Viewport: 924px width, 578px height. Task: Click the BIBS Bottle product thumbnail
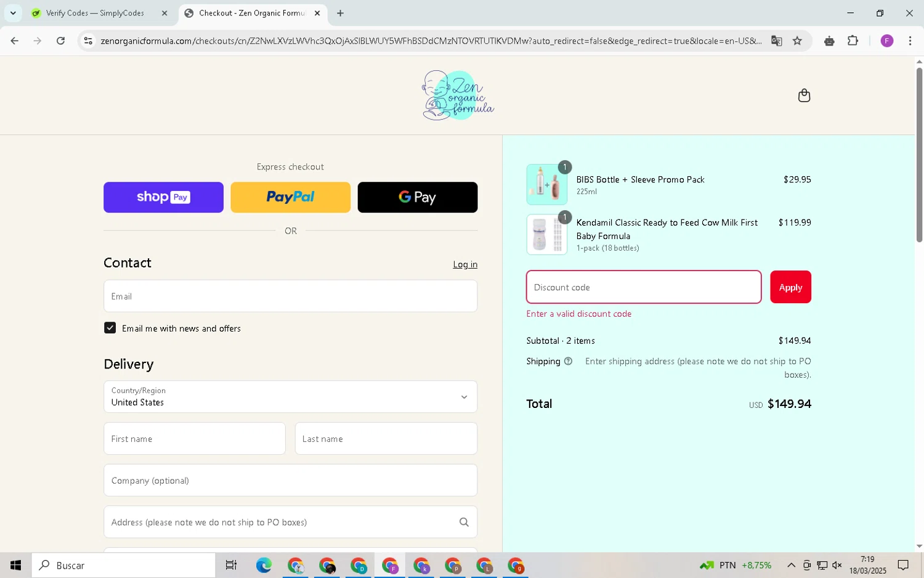point(546,184)
